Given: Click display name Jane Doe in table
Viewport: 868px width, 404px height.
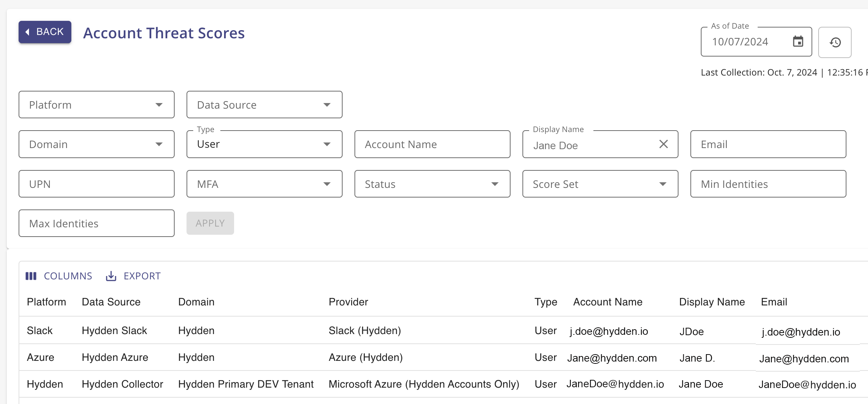Looking at the screenshot, I should click(701, 384).
